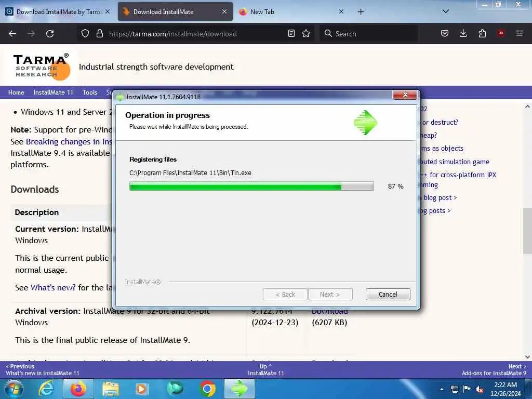Toggle reader view icon in address bar
This screenshot has height=399, width=532.
pyautogui.click(x=291, y=33)
